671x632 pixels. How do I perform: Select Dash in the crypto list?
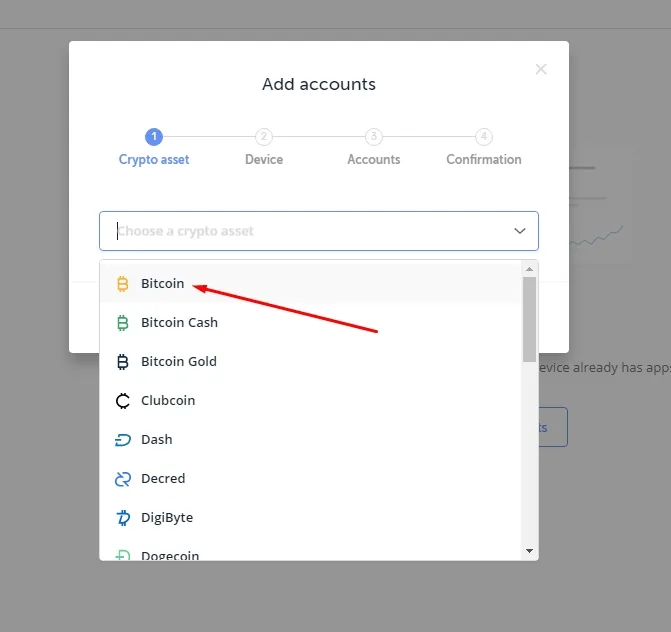[311, 440]
